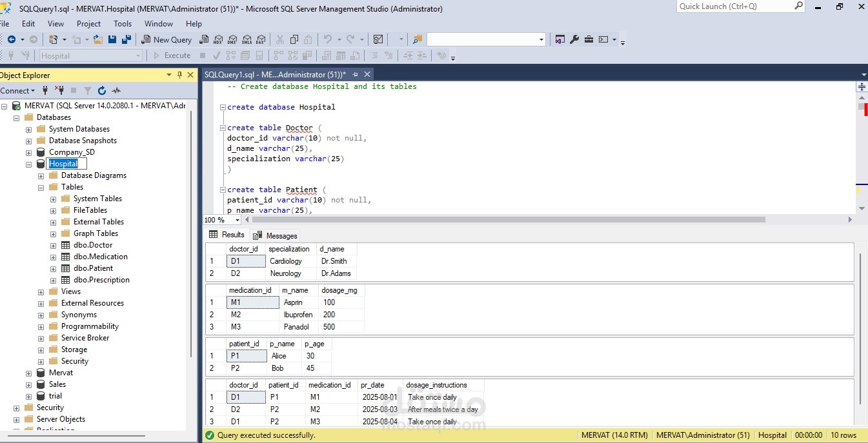Click the MDX query icon
868x443 pixels.
tap(218, 39)
